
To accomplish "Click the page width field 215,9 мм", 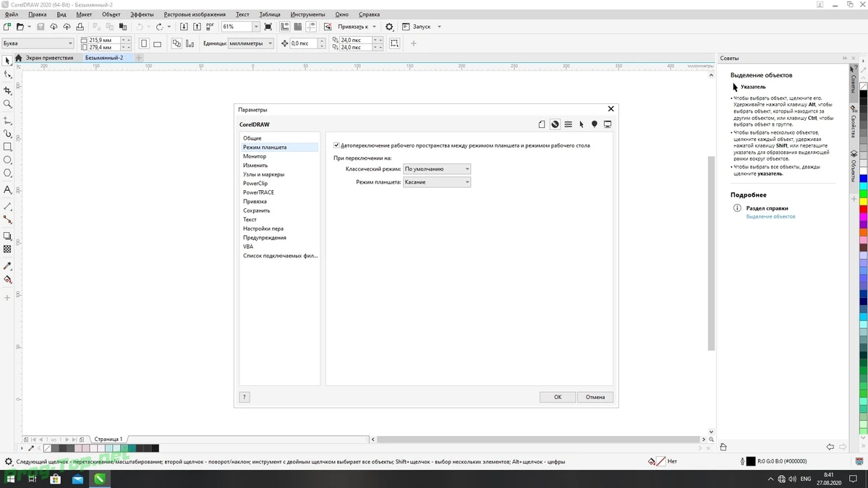I will click(x=103, y=40).
